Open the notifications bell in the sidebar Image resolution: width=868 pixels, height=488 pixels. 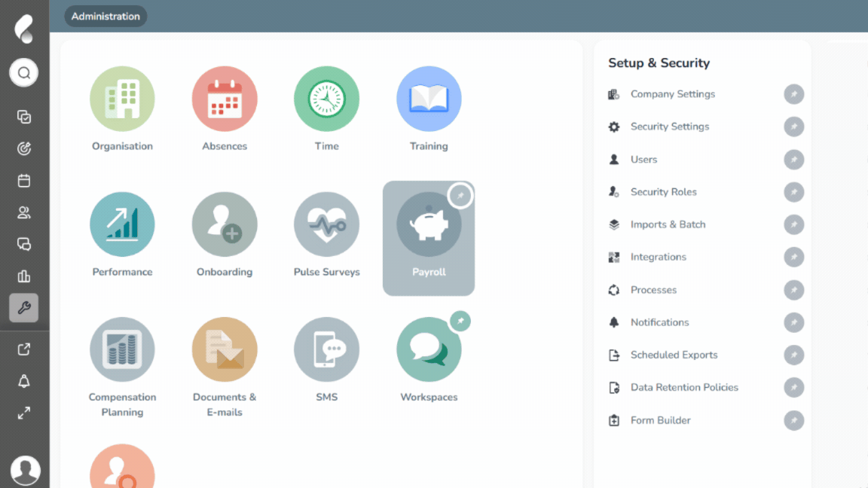[24, 381]
